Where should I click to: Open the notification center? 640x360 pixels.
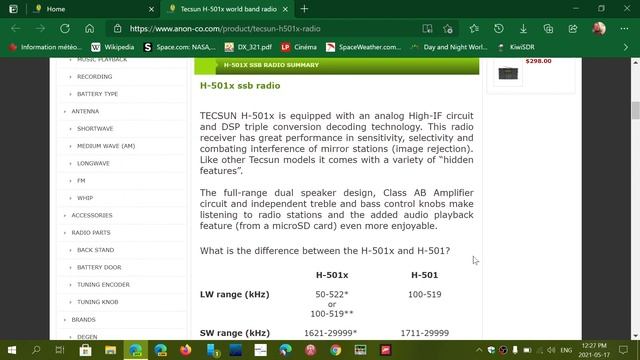[623, 350]
